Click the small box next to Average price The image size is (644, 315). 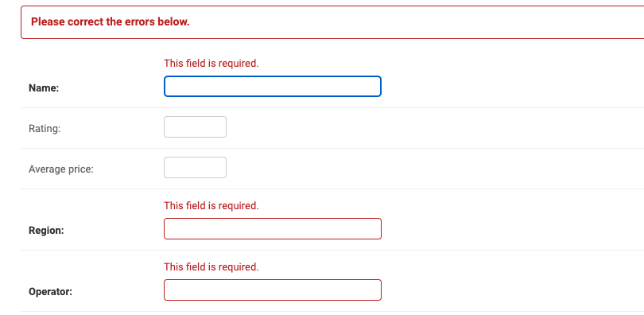point(195,168)
